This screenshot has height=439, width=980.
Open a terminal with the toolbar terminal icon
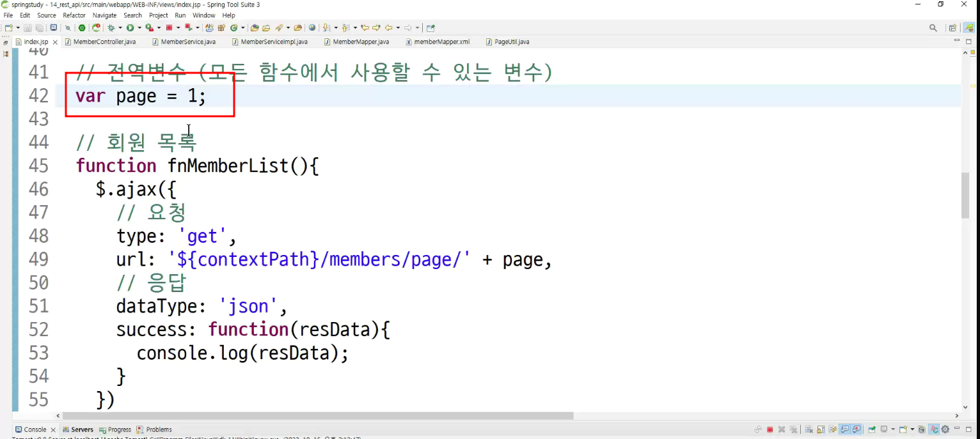click(x=54, y=28)
